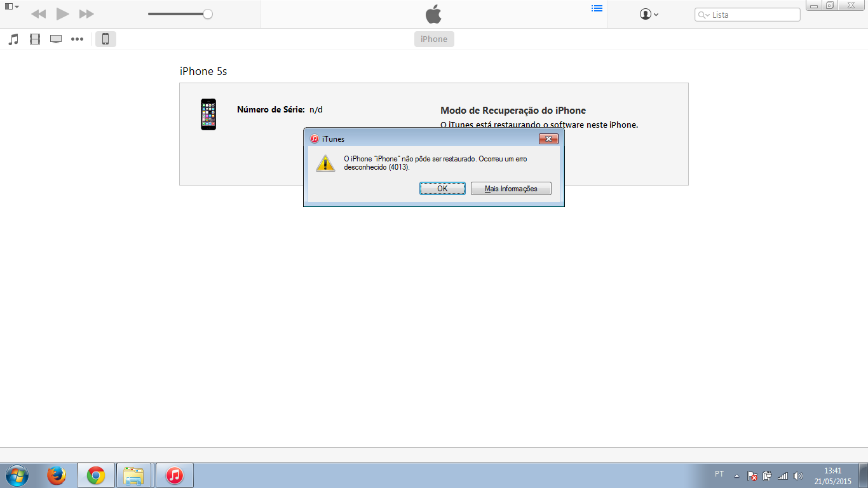
Task: Click the volume slider knob
Action: 208,14
